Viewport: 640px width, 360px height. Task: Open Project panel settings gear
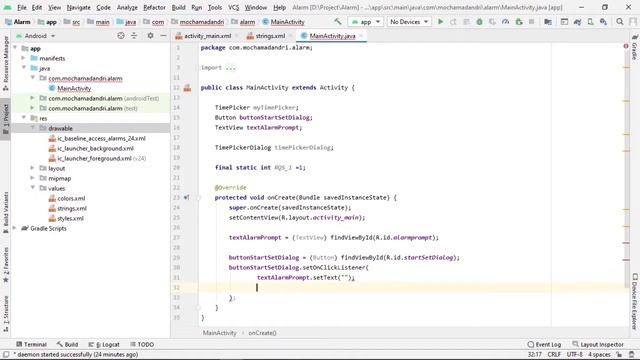point(150,36)
